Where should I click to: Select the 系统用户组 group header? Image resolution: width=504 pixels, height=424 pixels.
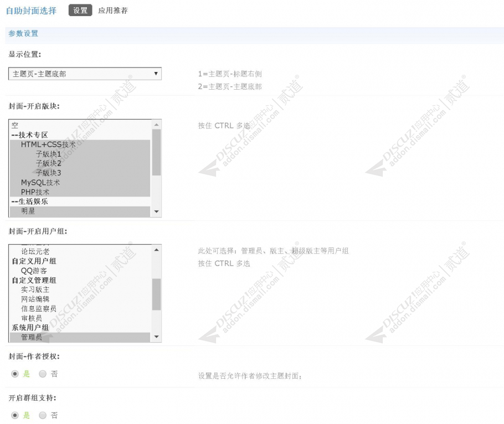pyautogui.click(x=80, y=328)
